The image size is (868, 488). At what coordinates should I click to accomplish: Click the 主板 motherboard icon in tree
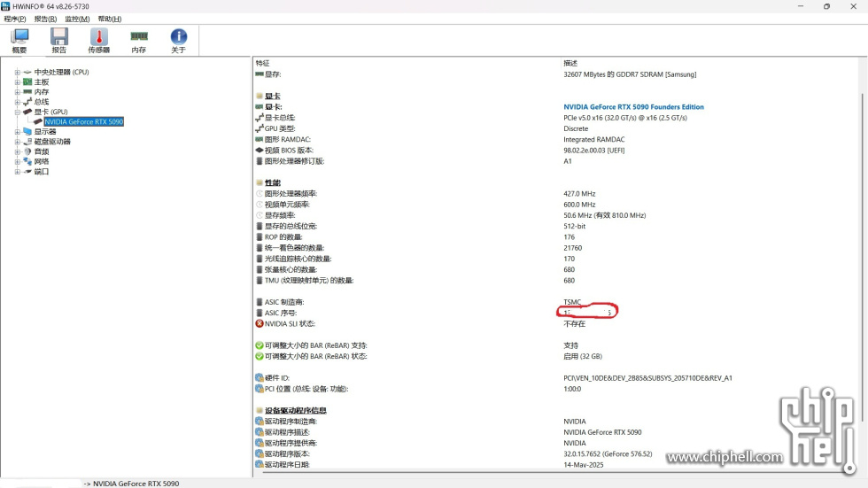27,81
